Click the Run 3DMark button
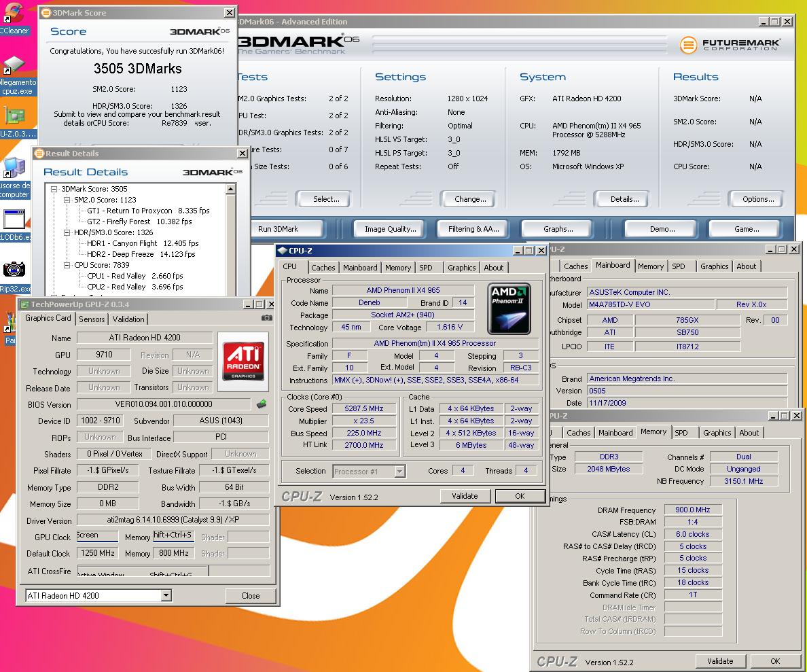Screen dimensions: 807x672 coord(285,229)
